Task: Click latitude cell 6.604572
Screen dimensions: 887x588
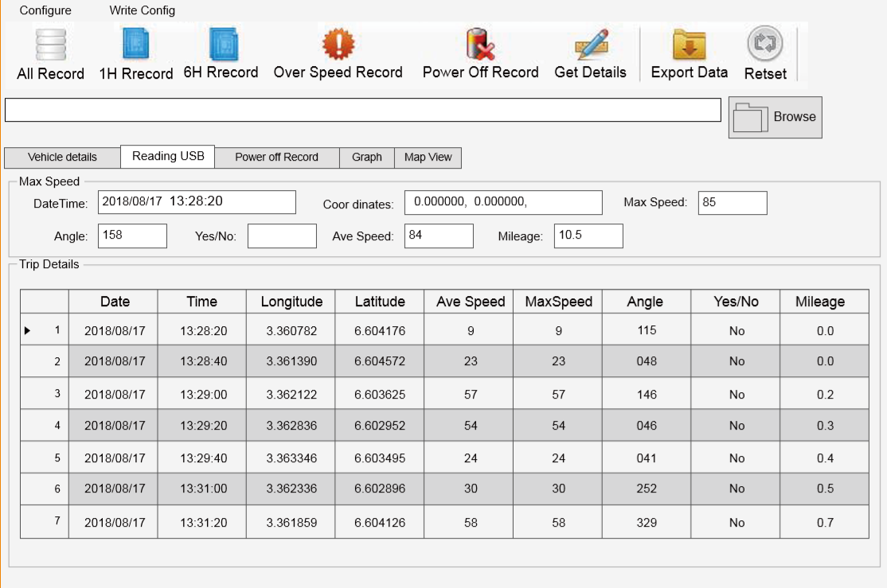Action: [x=380, y=361]
